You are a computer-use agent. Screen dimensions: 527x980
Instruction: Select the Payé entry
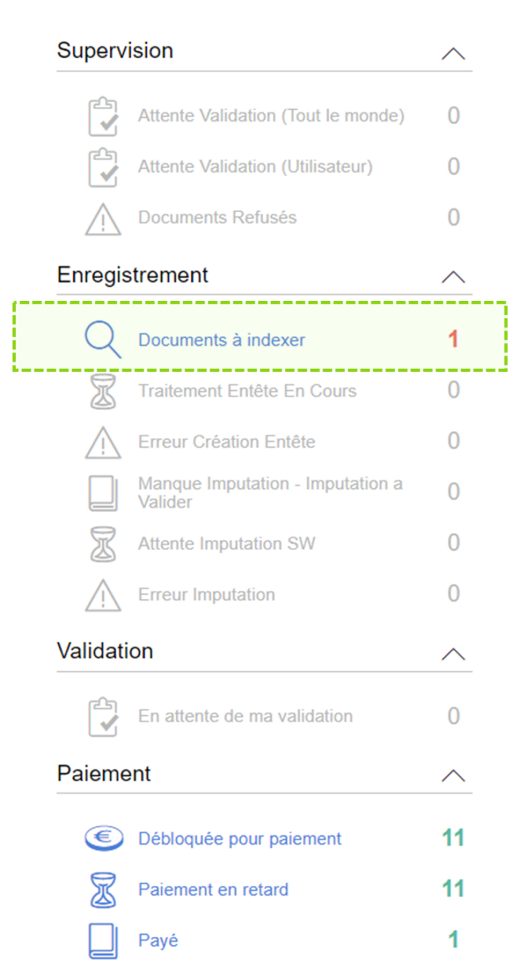158,940
